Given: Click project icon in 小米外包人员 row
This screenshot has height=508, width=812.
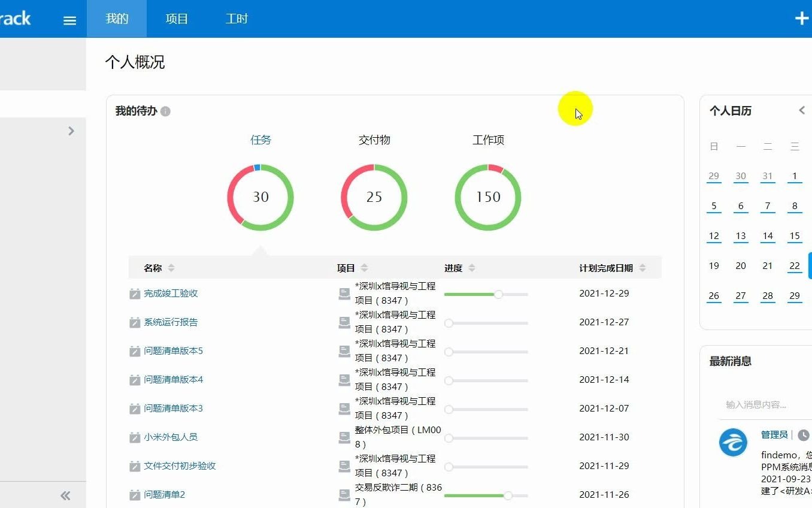Looking at the screenshot, I should tap(344, 437).
